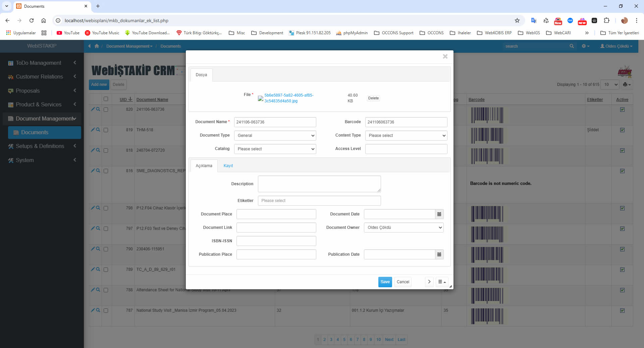Open the Document Owner dropdown
This screenshot has width=644, height=348.
404,228
